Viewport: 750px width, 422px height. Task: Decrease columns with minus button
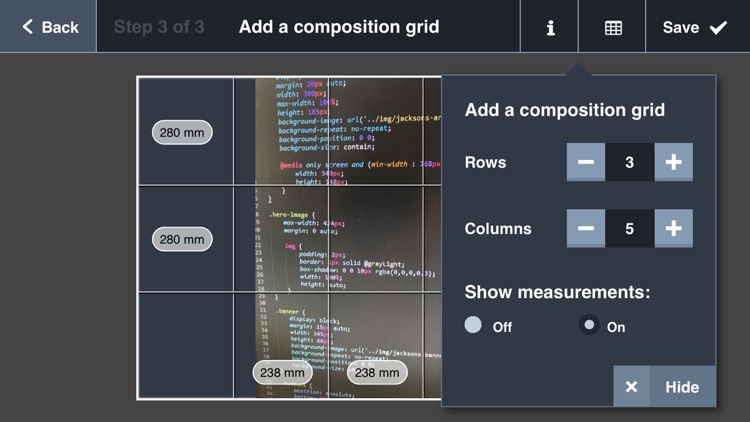tap(586, 228)
